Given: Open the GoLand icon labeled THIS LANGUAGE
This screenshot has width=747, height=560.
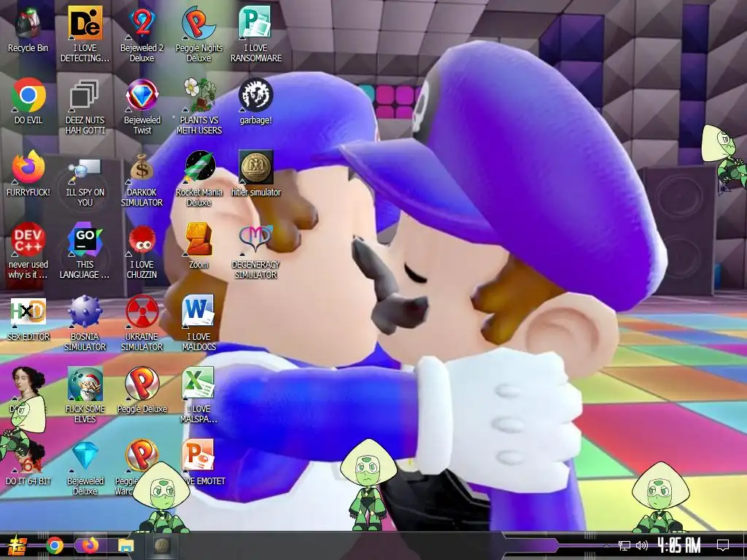Looking at the screenshot, I should 85,239.
